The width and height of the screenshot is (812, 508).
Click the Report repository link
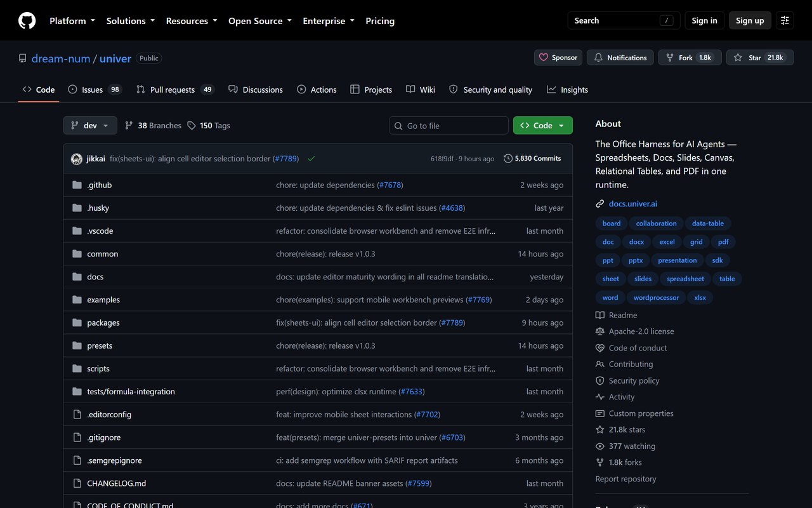coord(625,479)
